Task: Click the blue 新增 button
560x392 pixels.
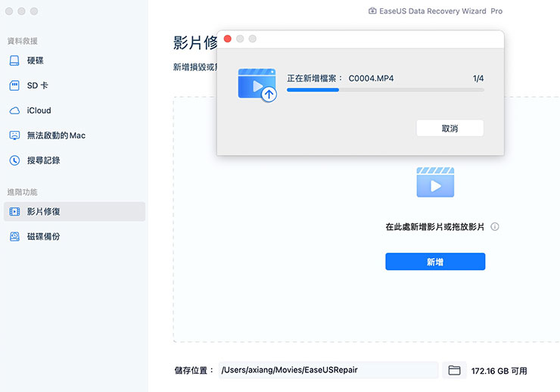Action: click(x=435, y=262)
